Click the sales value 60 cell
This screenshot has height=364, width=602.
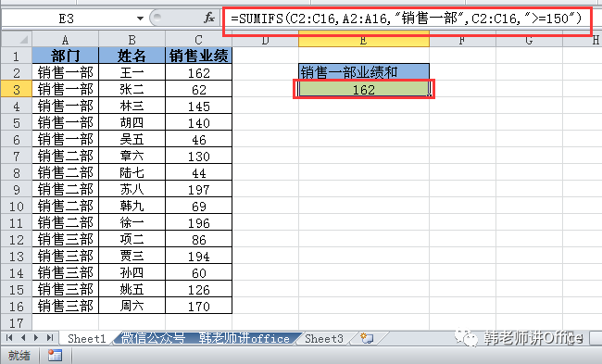click(x=198, y=272)
